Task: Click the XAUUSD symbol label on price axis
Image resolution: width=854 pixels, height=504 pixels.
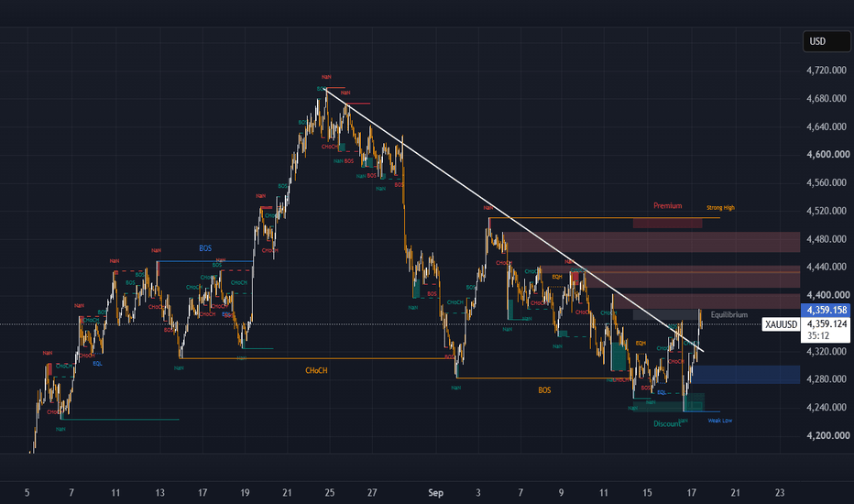Action: pos(781,324)
